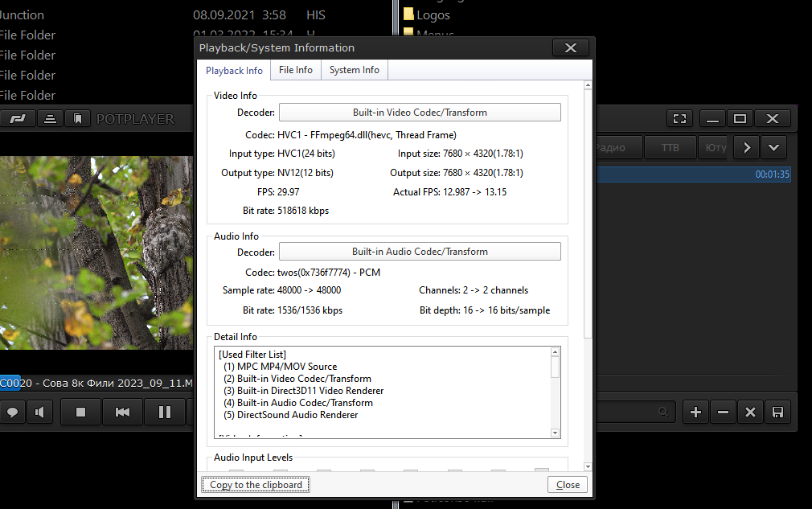The width and height of the screenshot is (812, 509).
Task: Open the ТТВ playlist tab
Action: click(671, 148)
